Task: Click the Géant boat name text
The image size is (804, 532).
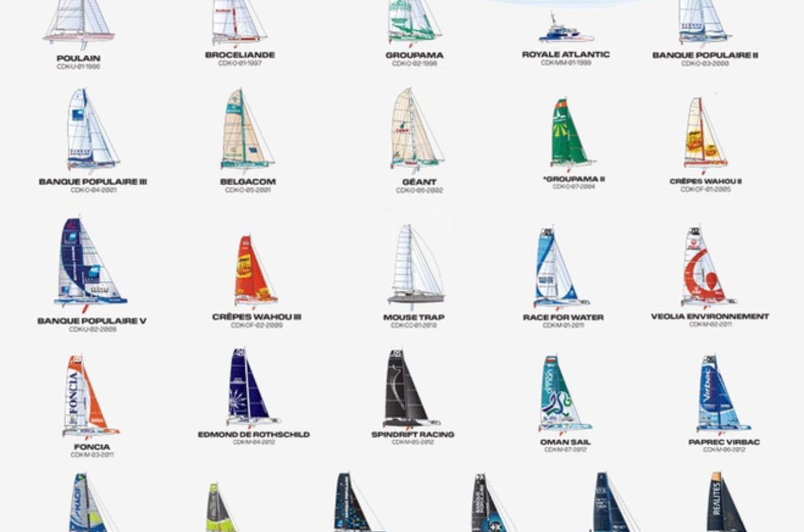Action: pos(419,182)
